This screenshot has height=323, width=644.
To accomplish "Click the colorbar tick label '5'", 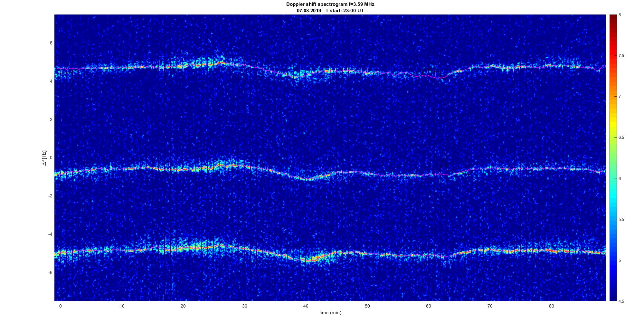I will (620, 261).
